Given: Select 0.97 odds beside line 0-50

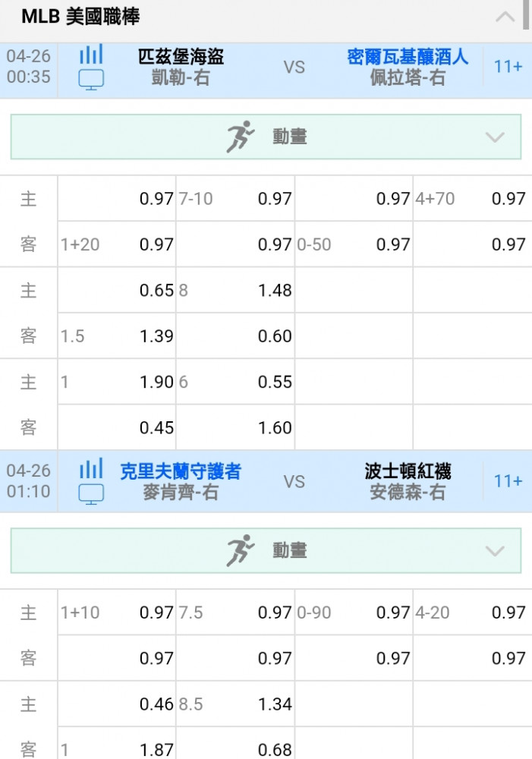Looking at the screenshot, I should (x=392, y=244).
